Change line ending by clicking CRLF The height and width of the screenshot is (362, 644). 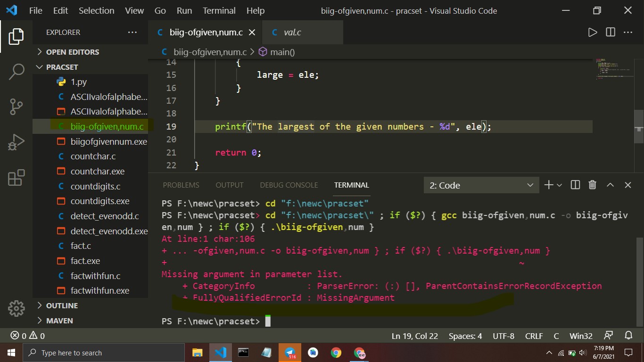(x=533, y=336)
